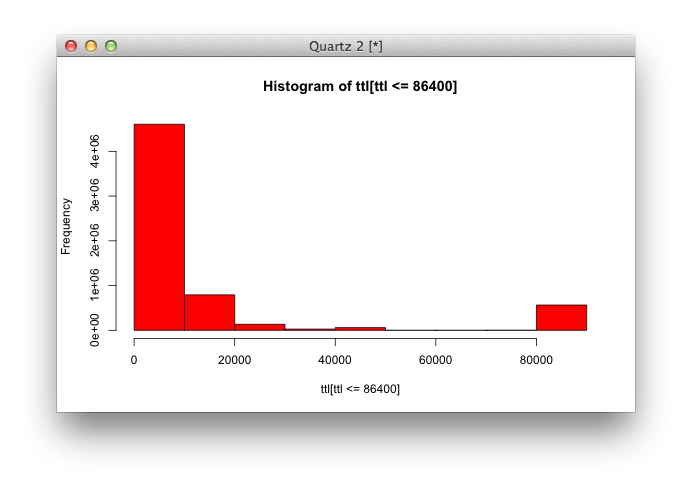The height and width of the screenshot is (491, 692).
Task: Click the 2e+06 y-axis tick label
Action: (x=96, y=241)
